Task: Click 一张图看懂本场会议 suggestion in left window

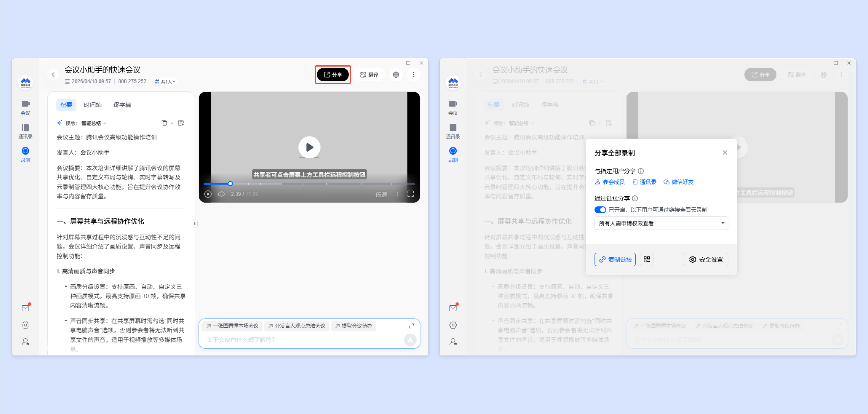Action: click(232, 326)
